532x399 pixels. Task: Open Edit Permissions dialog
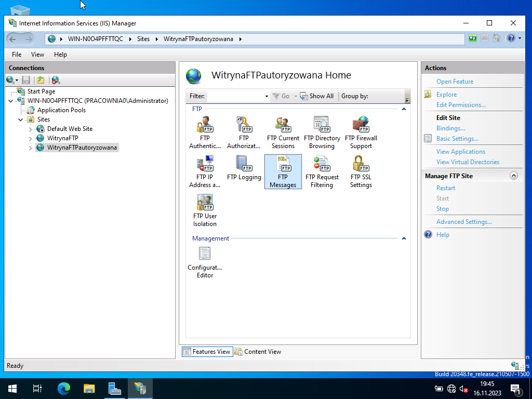(461, 105)
